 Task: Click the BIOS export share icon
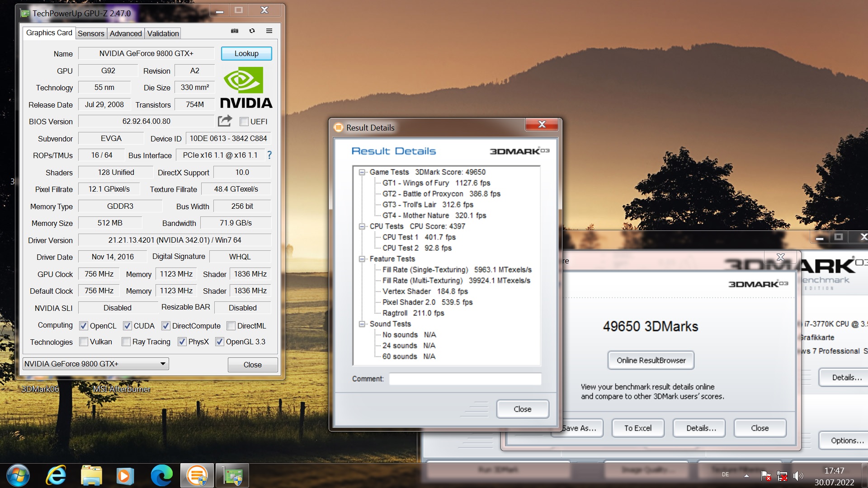tap(225, 121)
